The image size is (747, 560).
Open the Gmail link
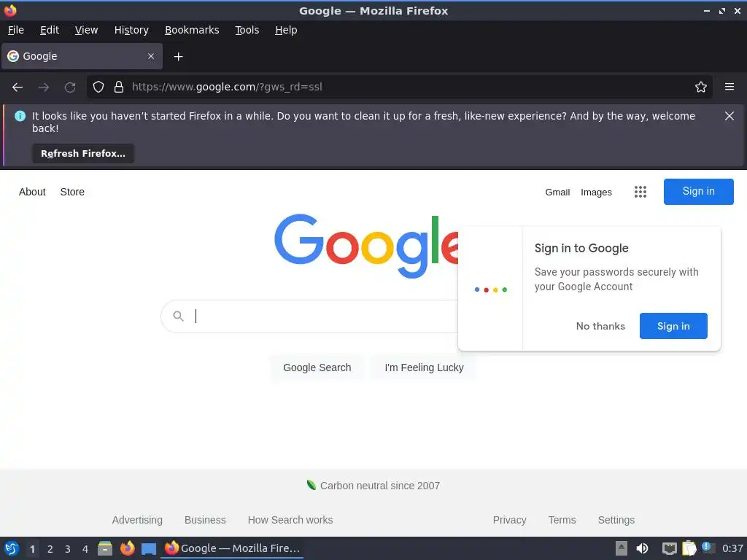pos(557,192)
